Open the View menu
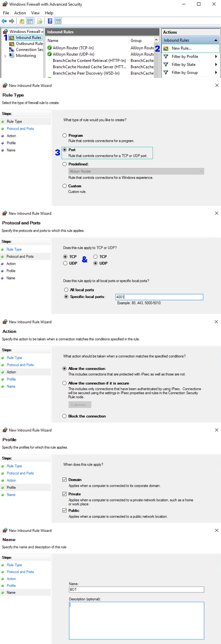 (35, 13)
